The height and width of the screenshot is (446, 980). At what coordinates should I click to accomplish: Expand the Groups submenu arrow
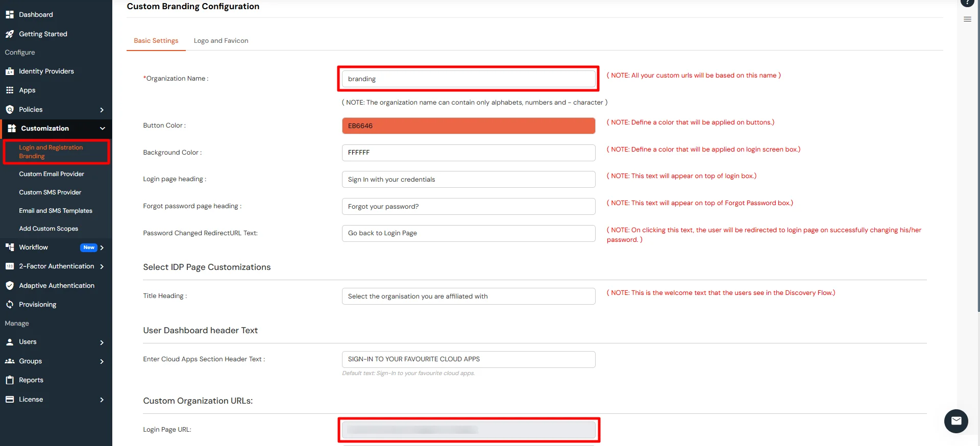pyautogui.click(x=102, y=361)
